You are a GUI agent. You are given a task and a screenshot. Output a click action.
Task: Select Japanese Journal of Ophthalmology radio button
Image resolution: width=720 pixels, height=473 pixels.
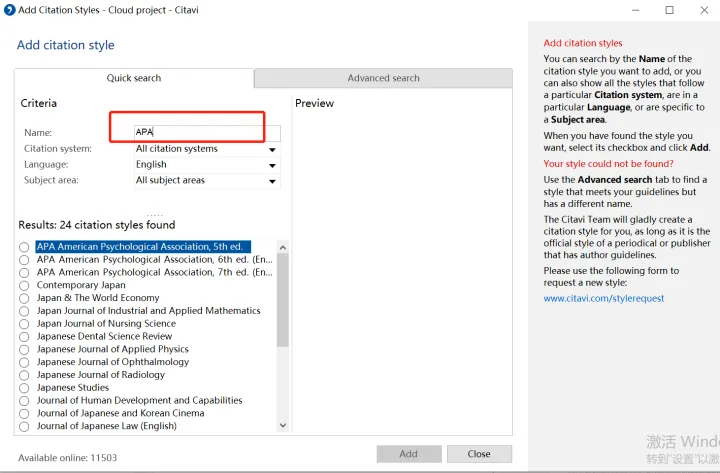pos(24,362)
